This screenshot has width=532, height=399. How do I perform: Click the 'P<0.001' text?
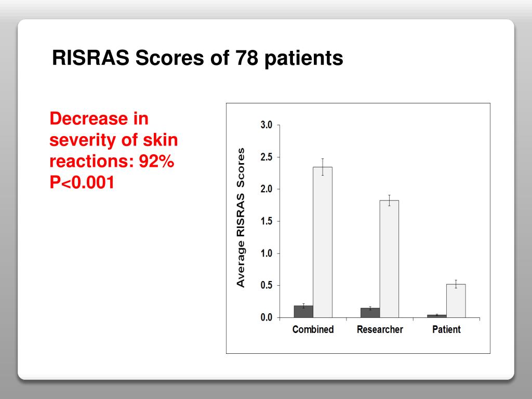(82, 182)
